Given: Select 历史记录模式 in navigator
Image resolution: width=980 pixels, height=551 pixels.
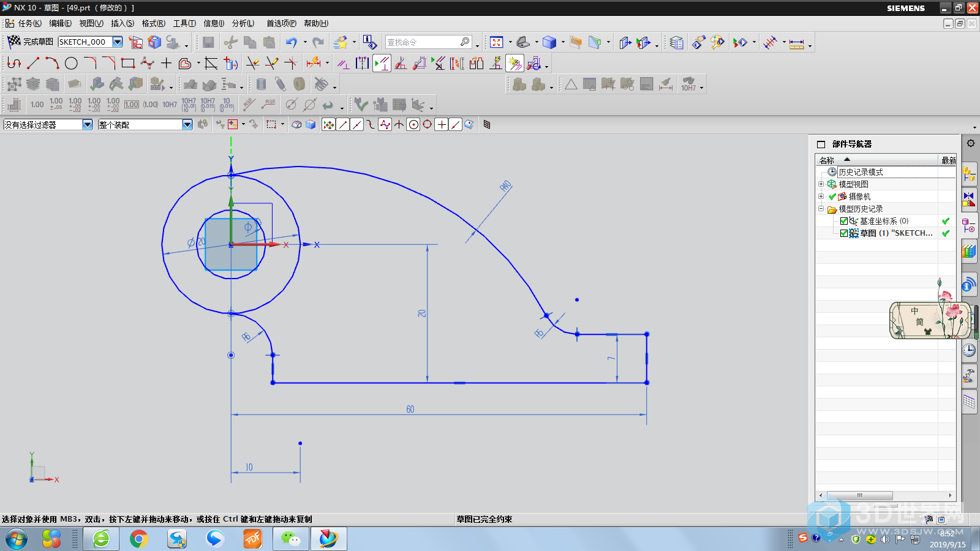Looking at the screenshot, I should tap(861, 172).
